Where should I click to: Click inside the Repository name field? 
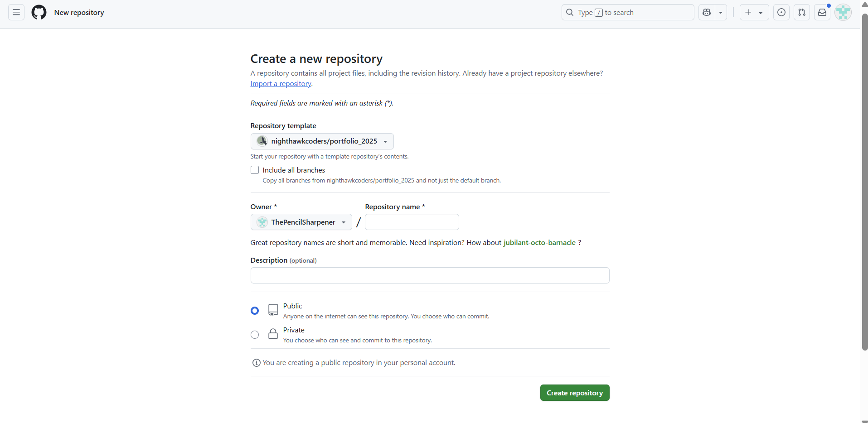[412, 222]
